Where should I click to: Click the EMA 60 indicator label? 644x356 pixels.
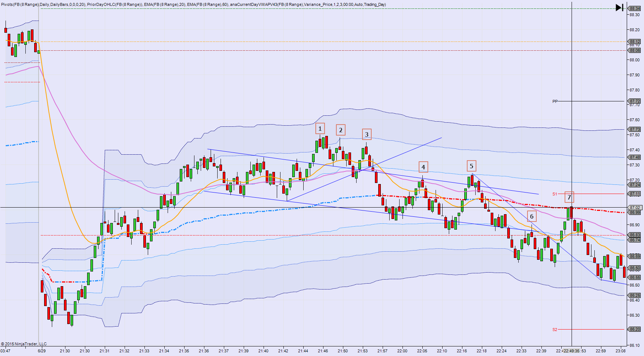208,4
